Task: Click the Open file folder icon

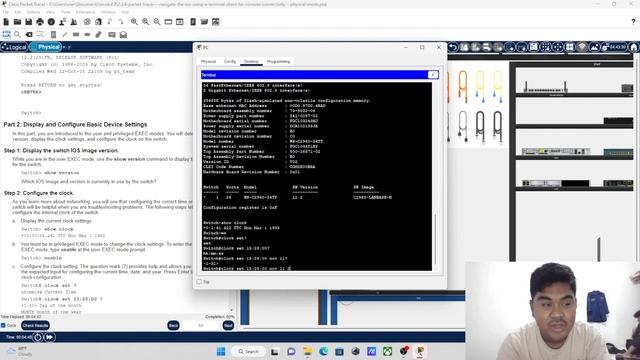Action: pos(17,22)
